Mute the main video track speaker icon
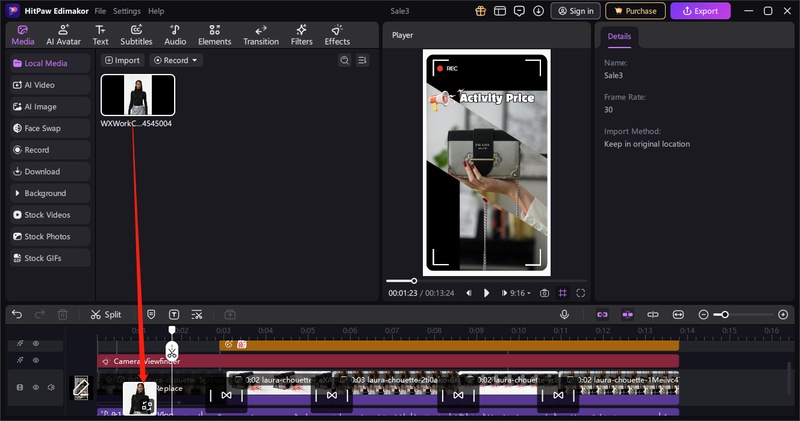This screenshot has height=421, width=800. (51, 387)
